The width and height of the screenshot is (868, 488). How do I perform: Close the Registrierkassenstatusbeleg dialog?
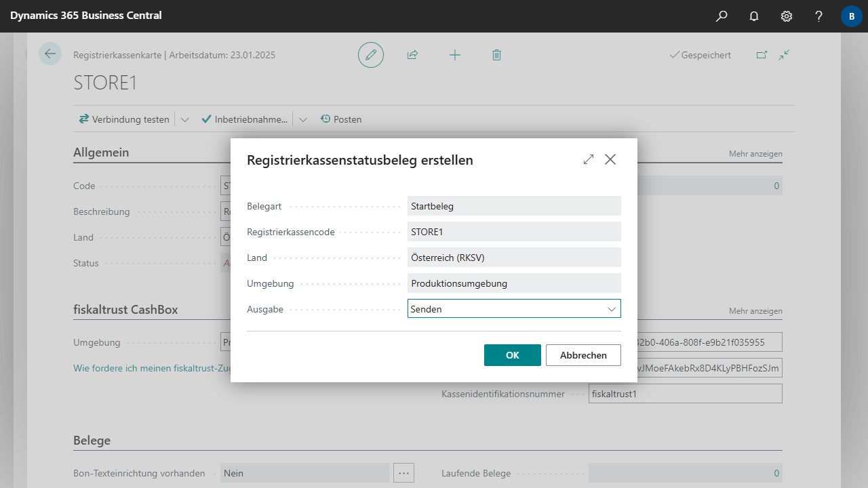(610, 159)
